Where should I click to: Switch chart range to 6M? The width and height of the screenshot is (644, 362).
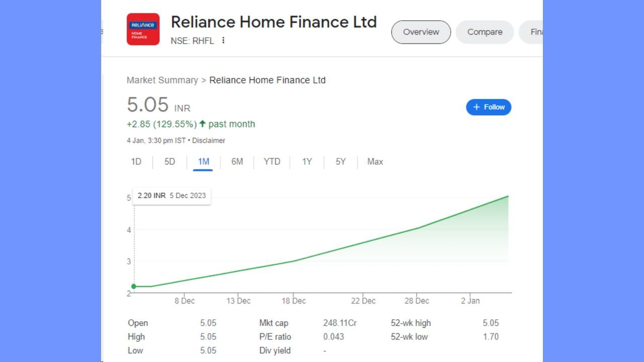[x=237, y=161]
